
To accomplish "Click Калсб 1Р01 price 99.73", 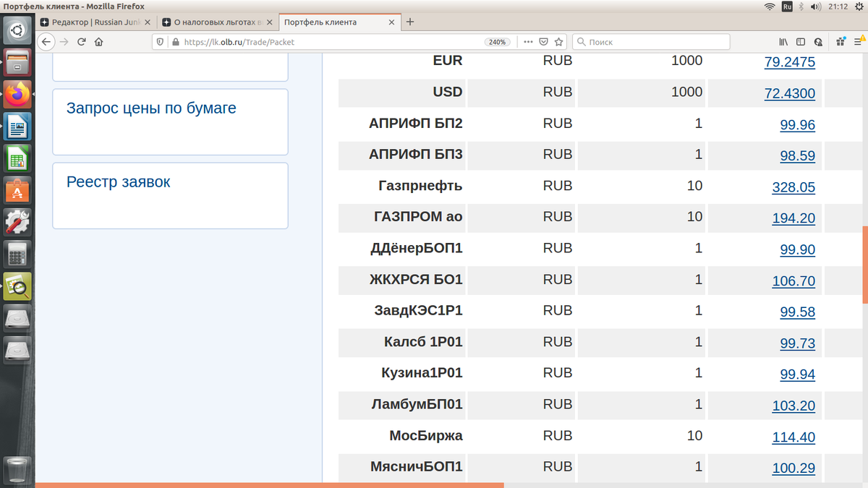I will pos(798,343).
